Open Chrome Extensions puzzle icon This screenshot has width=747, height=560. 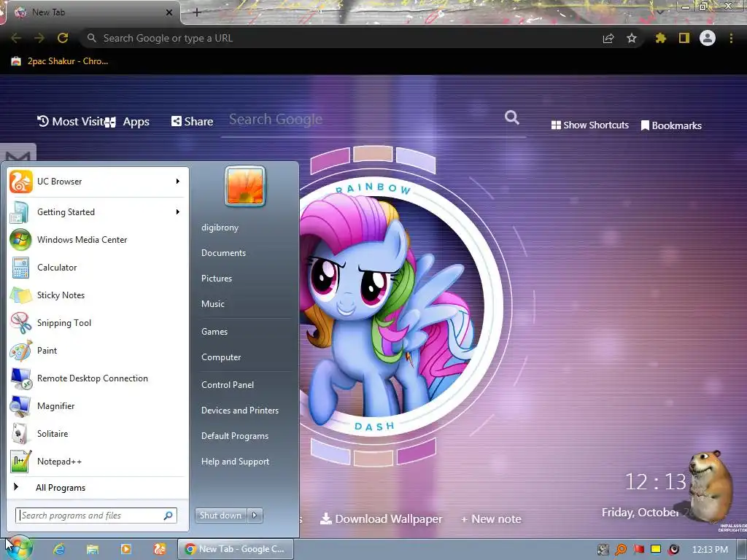661,38
